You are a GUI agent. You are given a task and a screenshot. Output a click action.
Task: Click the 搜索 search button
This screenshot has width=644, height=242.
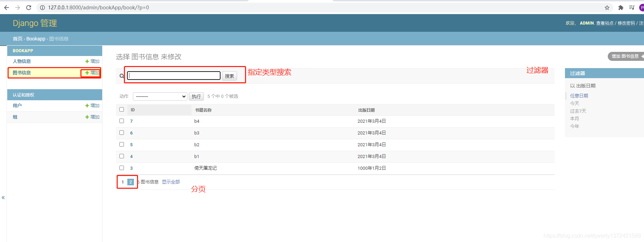pos(230,76)
